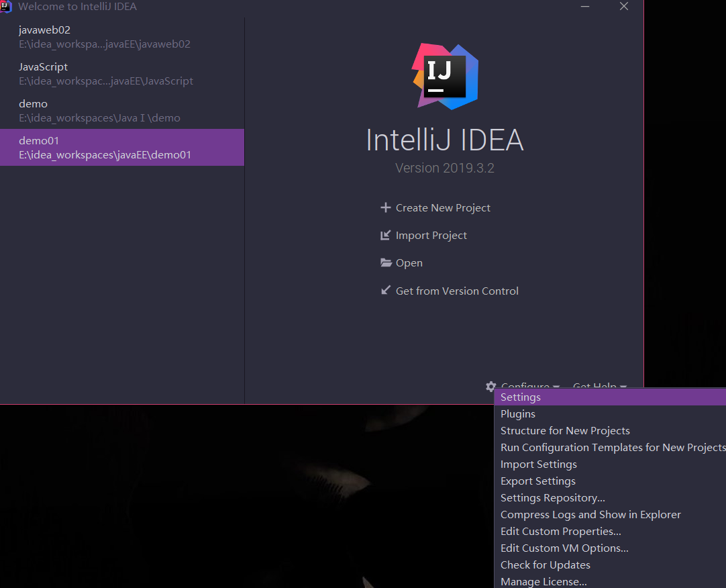Click path text E:\idea_workspaces\javaEE\demo01

coord(105,155)
